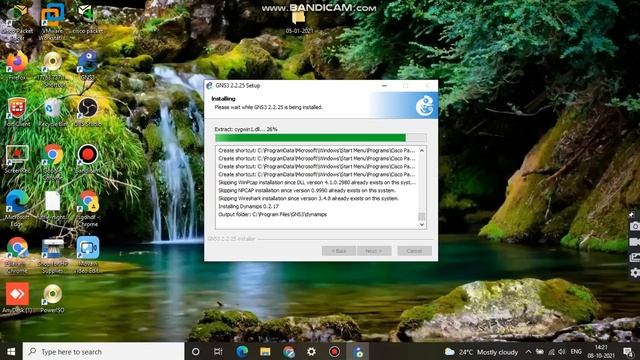This screenshot has width=640, height=360.
Task: Click the 'Extract: cygwin1.dll... 26%' status text
Action: (246, 129)
